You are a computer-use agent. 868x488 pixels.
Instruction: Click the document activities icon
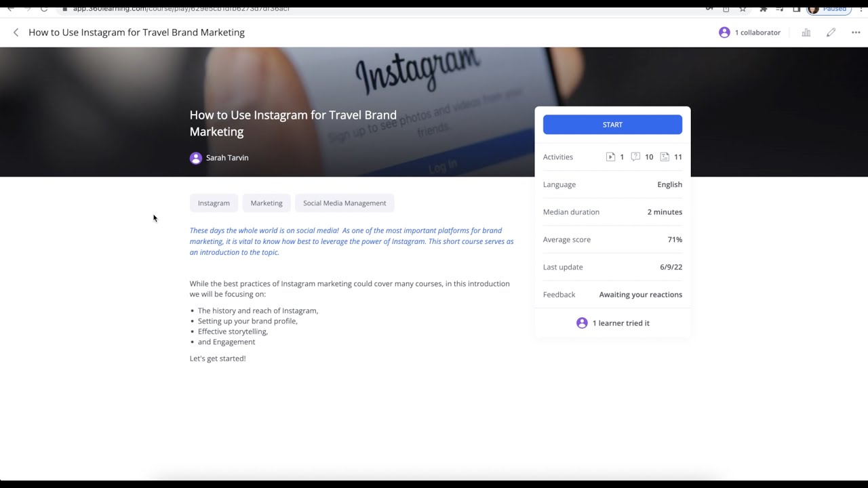pyautogui.click(x=665, y=157)
